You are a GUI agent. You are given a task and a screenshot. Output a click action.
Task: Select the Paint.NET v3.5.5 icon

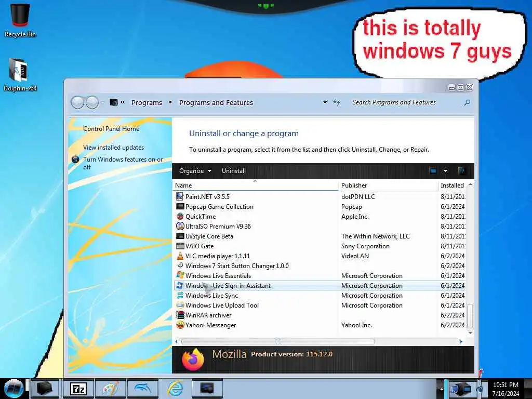coord(180,196)
